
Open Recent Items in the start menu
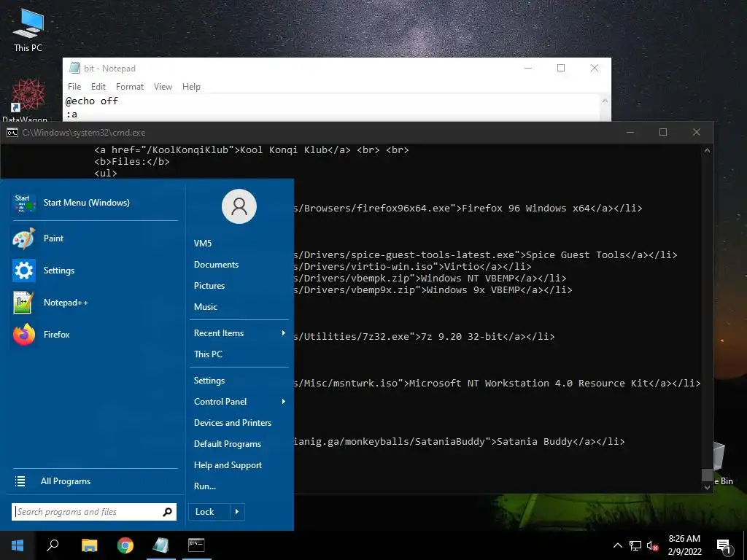pos(239,332)
